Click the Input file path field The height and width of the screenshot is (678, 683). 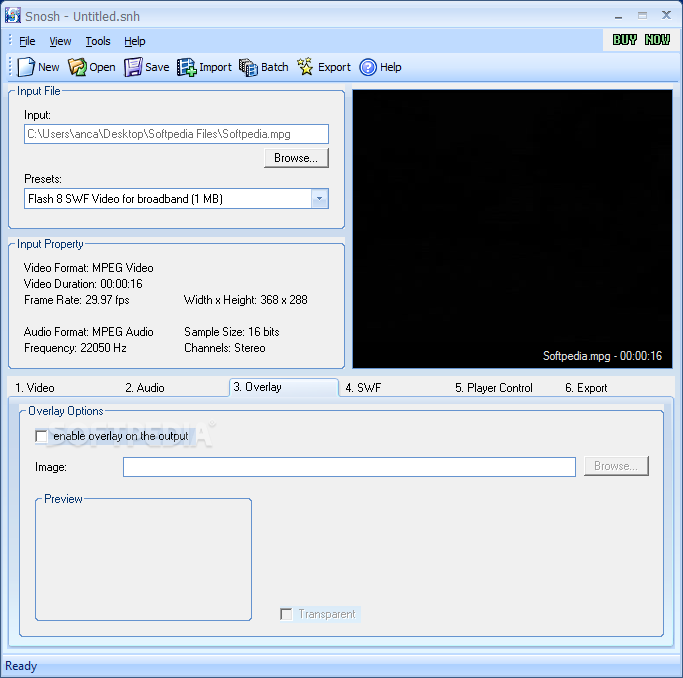(176, 134)
